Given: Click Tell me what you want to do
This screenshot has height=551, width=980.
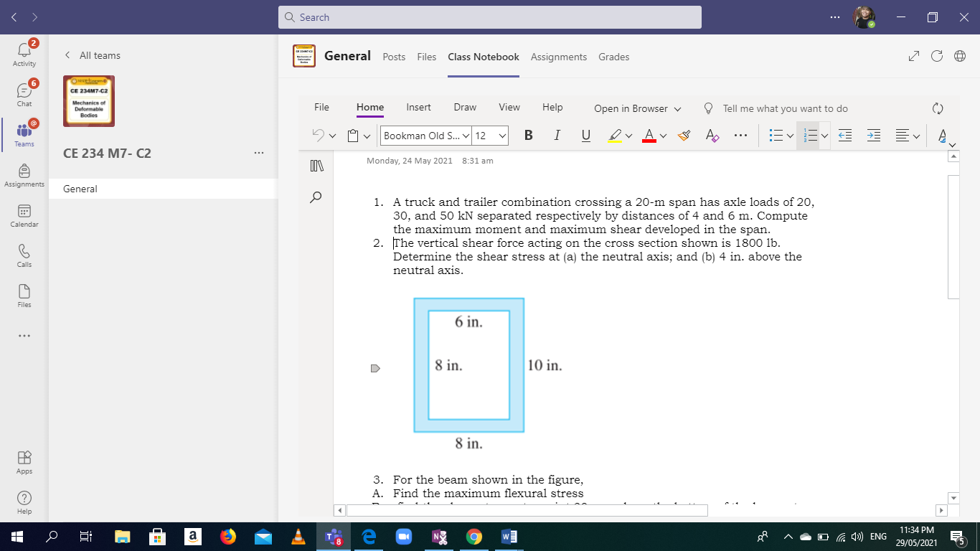Looking at the screenshot, I should tap(784, 108).
